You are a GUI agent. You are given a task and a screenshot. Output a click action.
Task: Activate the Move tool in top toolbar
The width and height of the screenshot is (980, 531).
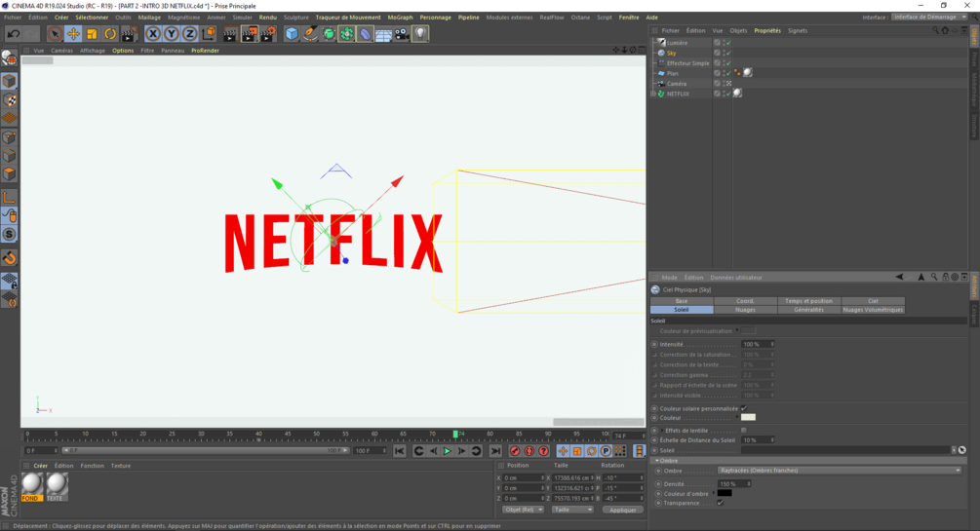tap(73, 34)
